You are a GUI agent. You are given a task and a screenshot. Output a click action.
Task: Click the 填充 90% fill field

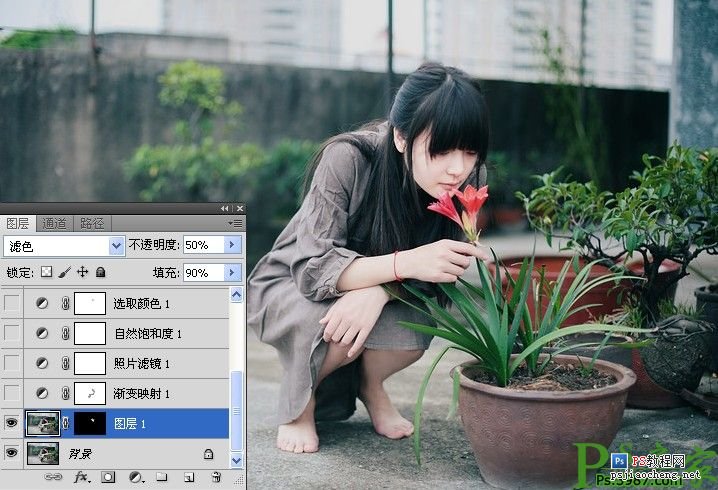point(203,273)
